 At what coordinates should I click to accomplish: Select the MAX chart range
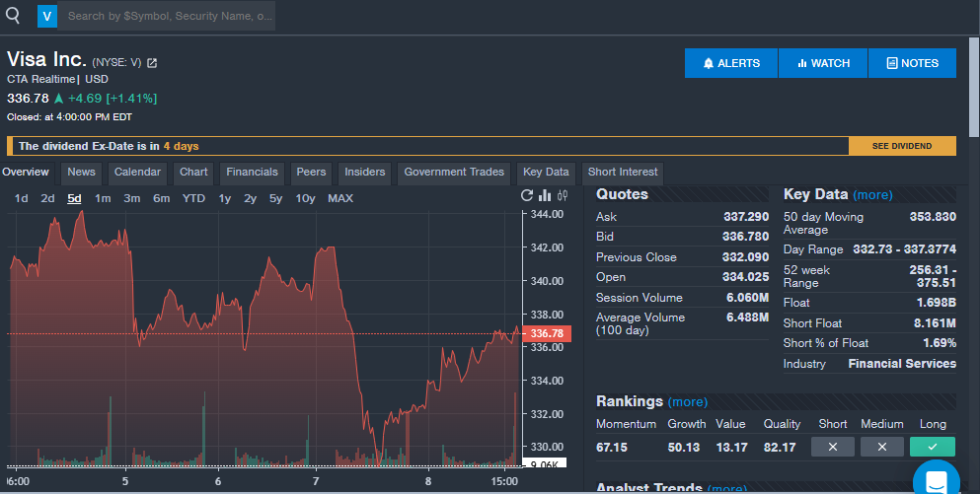(340, 198)
